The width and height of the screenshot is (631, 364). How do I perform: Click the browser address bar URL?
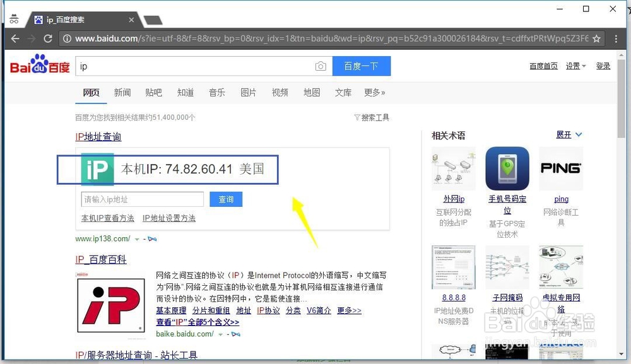point(332,38)
